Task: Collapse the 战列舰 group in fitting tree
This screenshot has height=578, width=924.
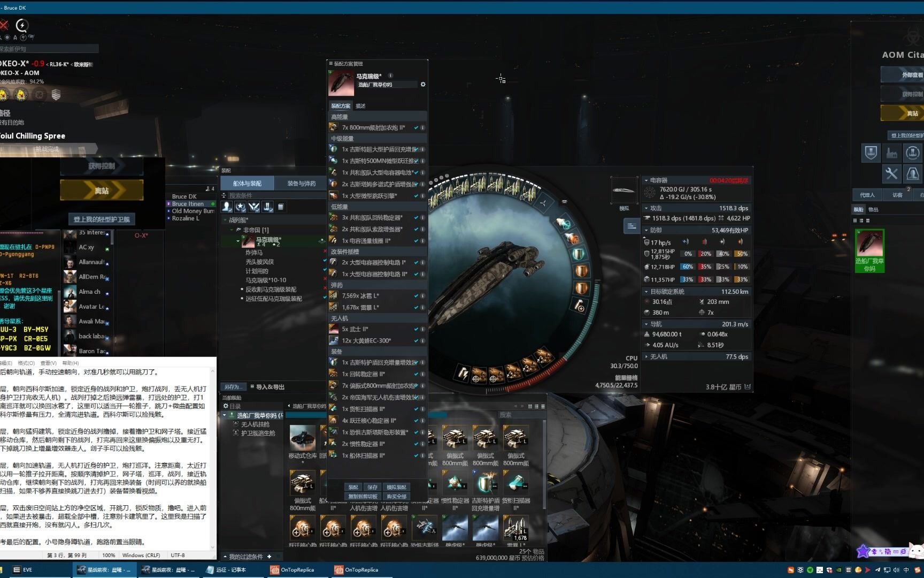Action: (225, 220)
